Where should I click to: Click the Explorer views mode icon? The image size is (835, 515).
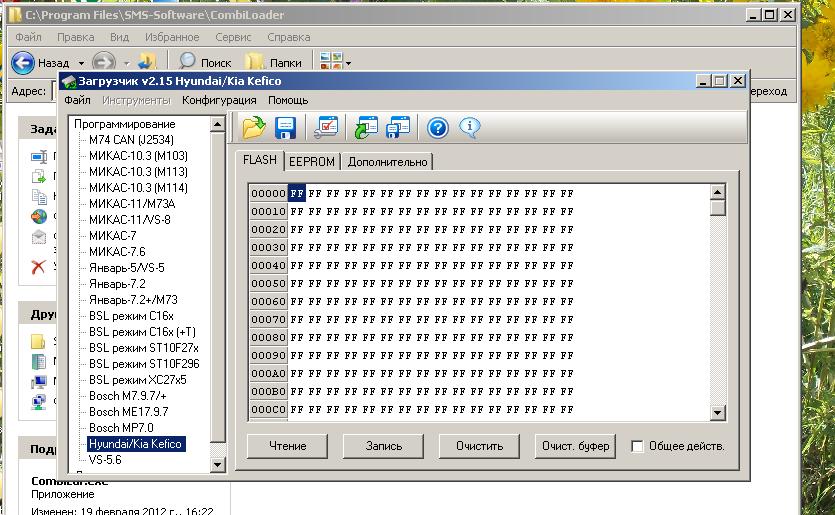331,61
